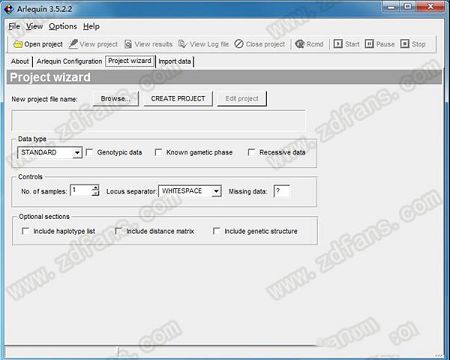This screenshot has width=450, height=360.
Task: Click the Open project folder icon
Action: coord(18,44)
